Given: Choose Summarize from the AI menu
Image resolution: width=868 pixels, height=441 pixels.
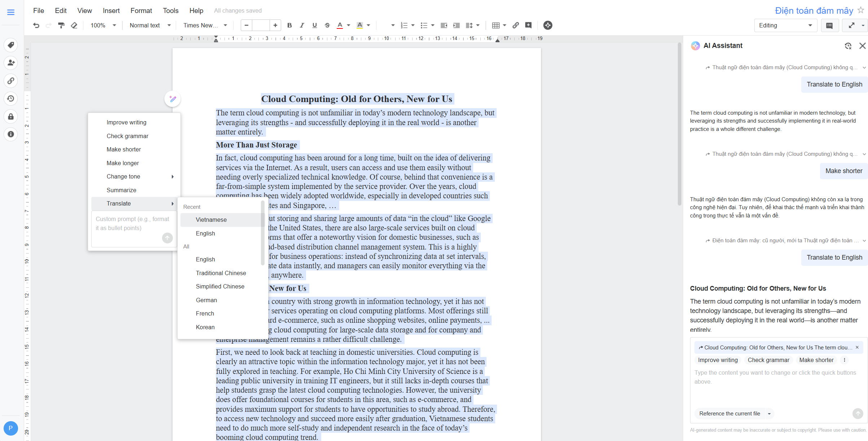Looking at the screenshot, I should coord(121,190).
